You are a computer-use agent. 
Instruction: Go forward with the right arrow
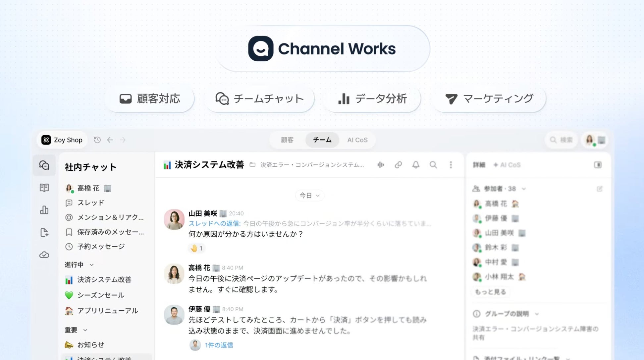[x=123, y=140]
